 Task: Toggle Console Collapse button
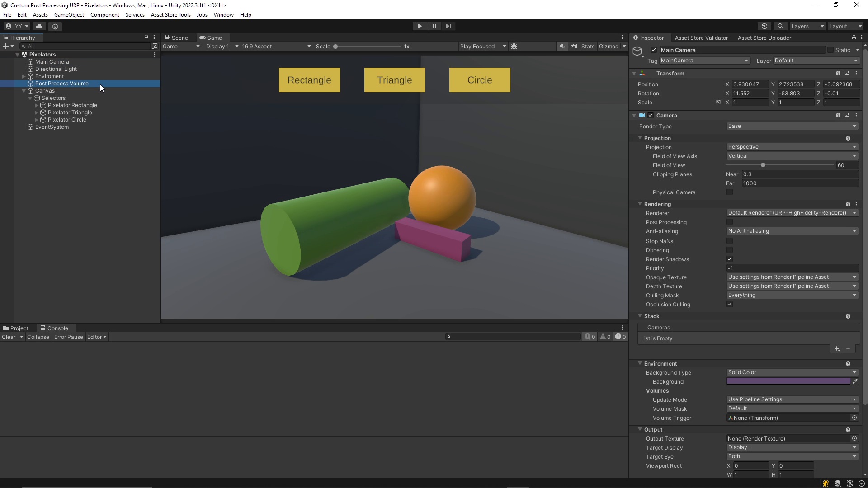38,337
